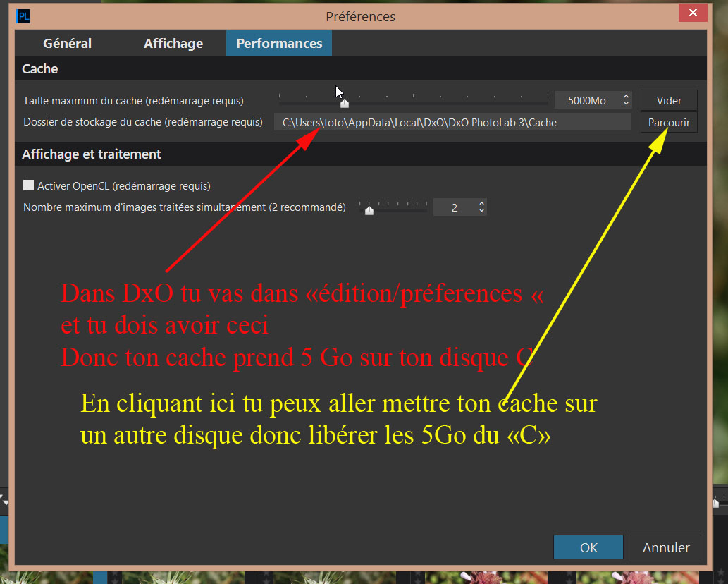Screen dimensions: 728x584
Task: Click the PL application icon in the title bar
Action: [23, 16]
